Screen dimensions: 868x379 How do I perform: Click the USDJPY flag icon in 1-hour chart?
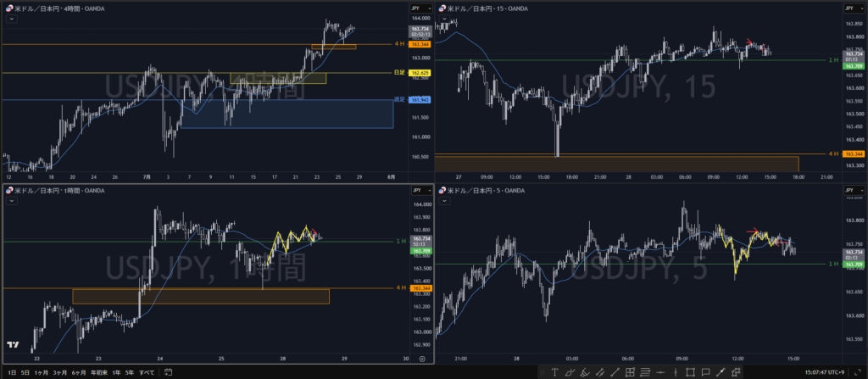(x=9, y=190)
